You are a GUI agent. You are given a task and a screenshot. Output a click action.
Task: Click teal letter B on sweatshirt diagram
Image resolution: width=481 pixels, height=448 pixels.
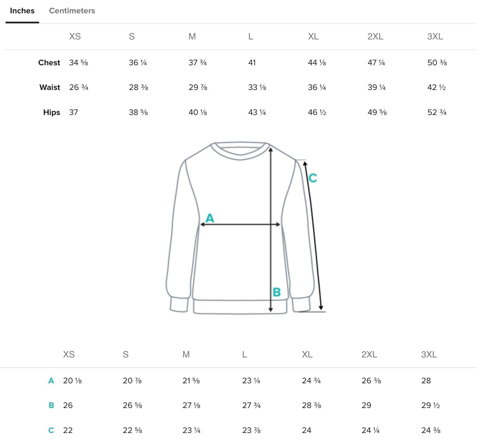coord(277,292)
